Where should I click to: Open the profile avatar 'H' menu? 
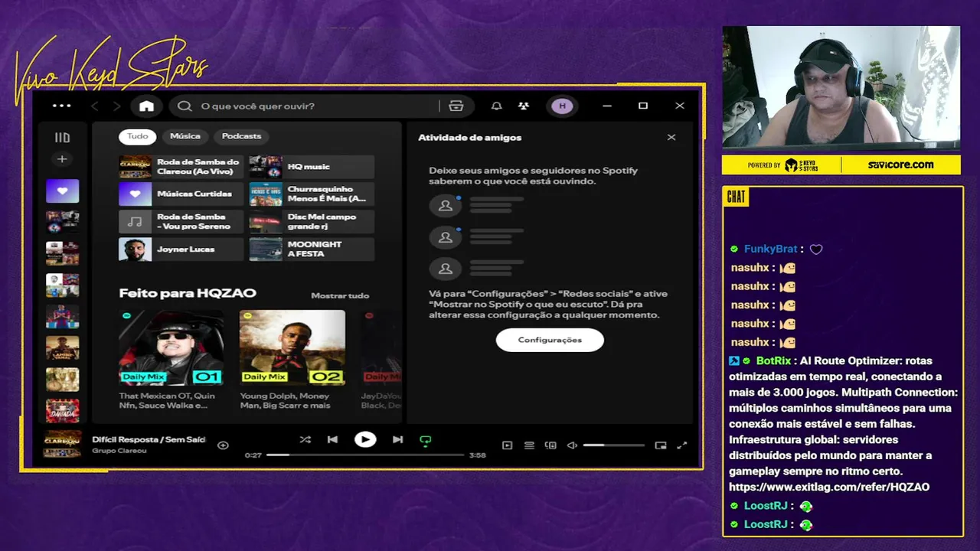click(563, 106)
